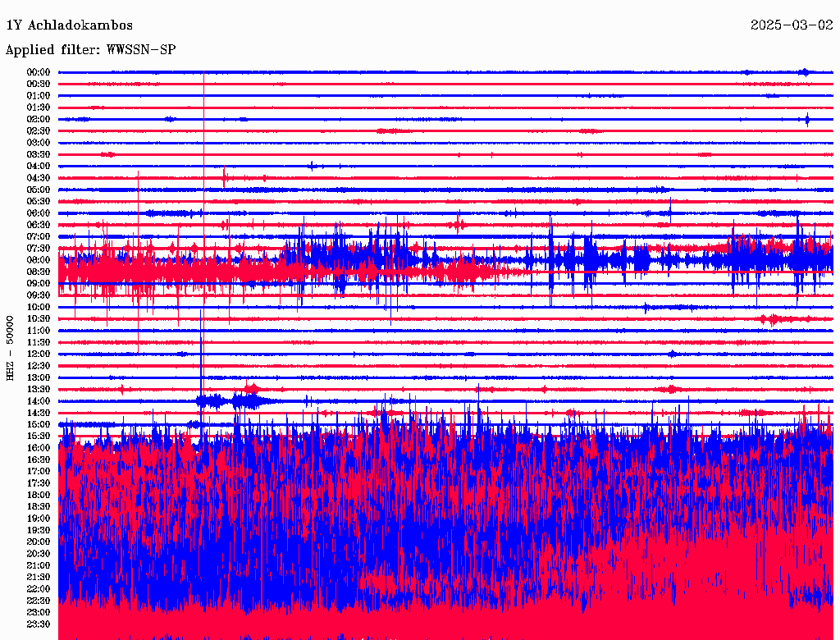Click the 06:00 time label
840x640 pixels.
coord(39,213)
